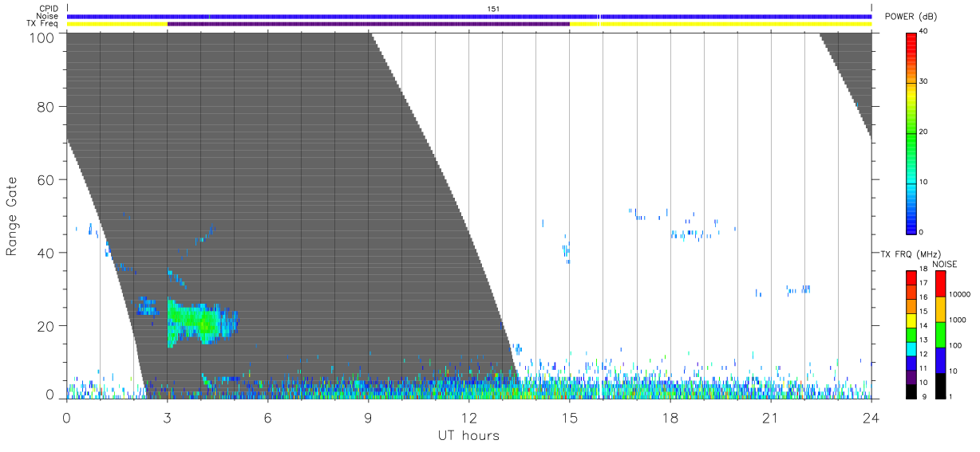This screenshot has height=452, width=980.
Task: Click the 30 tick on the power color bar
Action: 924,81
